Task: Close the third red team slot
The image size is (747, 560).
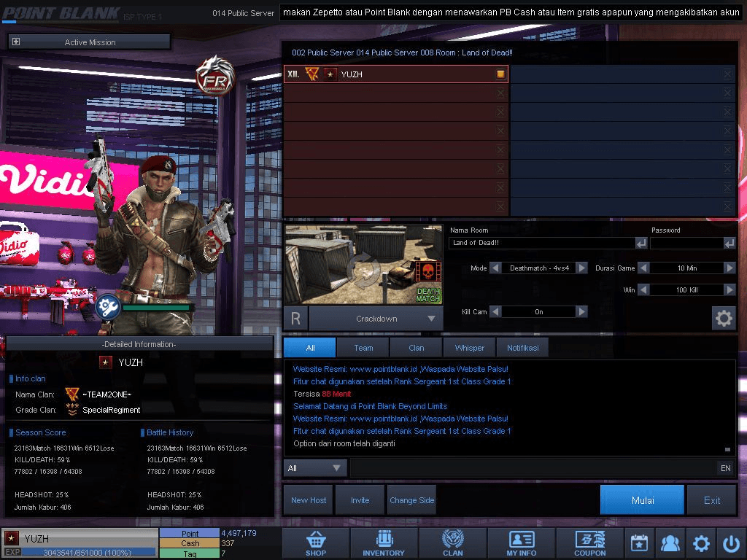Action: coord(500,112)
